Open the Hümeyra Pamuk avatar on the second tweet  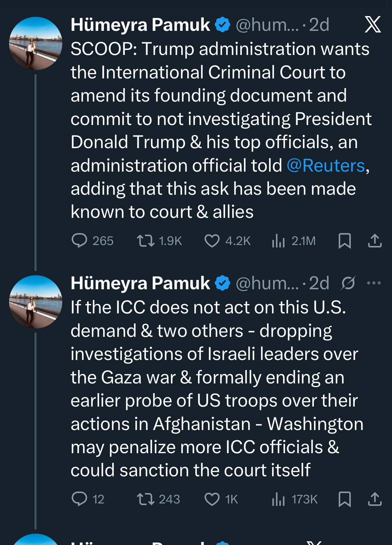[36, 302]
